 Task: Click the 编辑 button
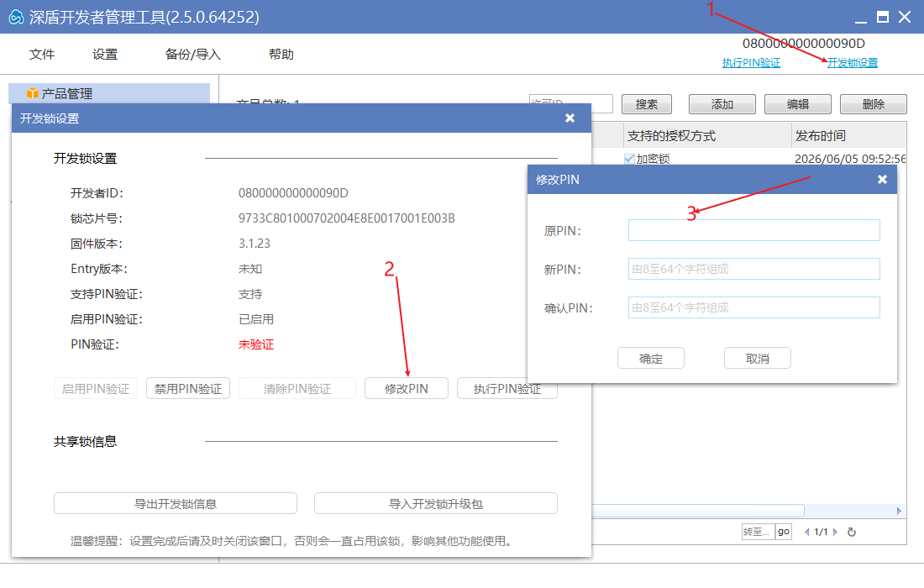tap(798, 104)
